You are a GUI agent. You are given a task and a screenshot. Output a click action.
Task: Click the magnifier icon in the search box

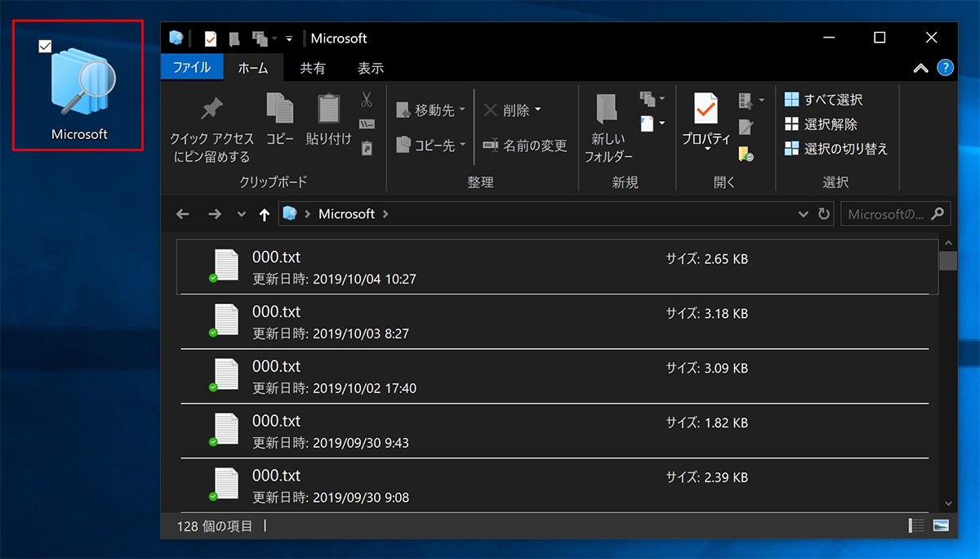click(936, 213)
